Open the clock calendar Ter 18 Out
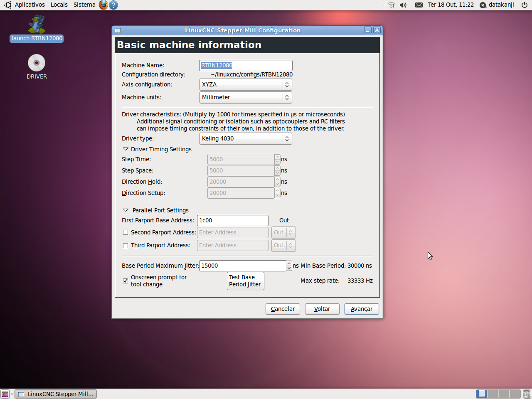This screenshot has width=532, height=399. pyautogui.click(x=451, y=5)
